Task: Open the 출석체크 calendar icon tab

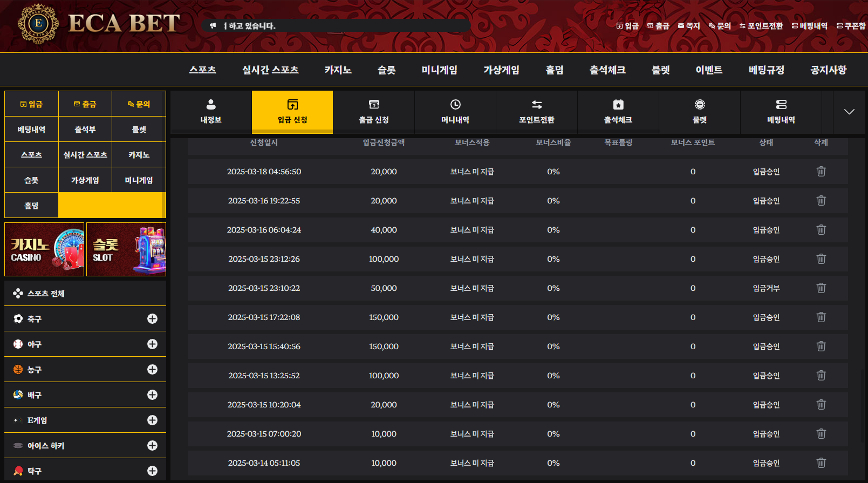Action: 618,111
